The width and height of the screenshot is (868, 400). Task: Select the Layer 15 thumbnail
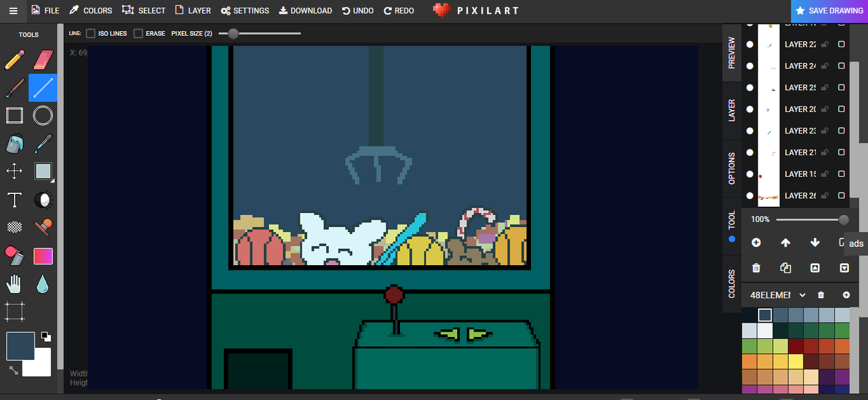pyautogui.click(x=769, y=174)
